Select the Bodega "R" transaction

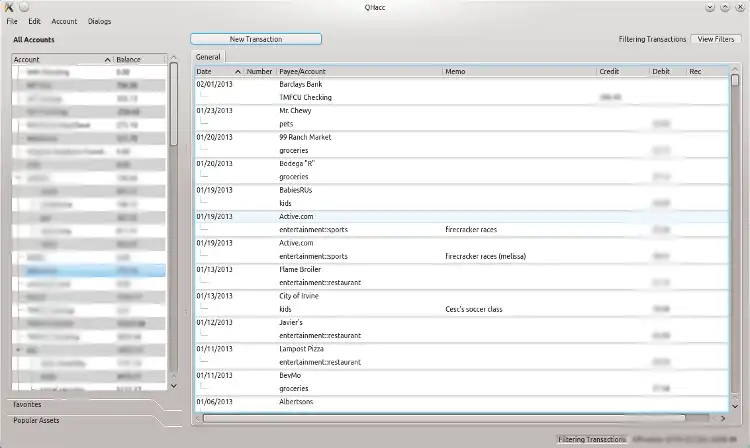(x=462, y=164)
